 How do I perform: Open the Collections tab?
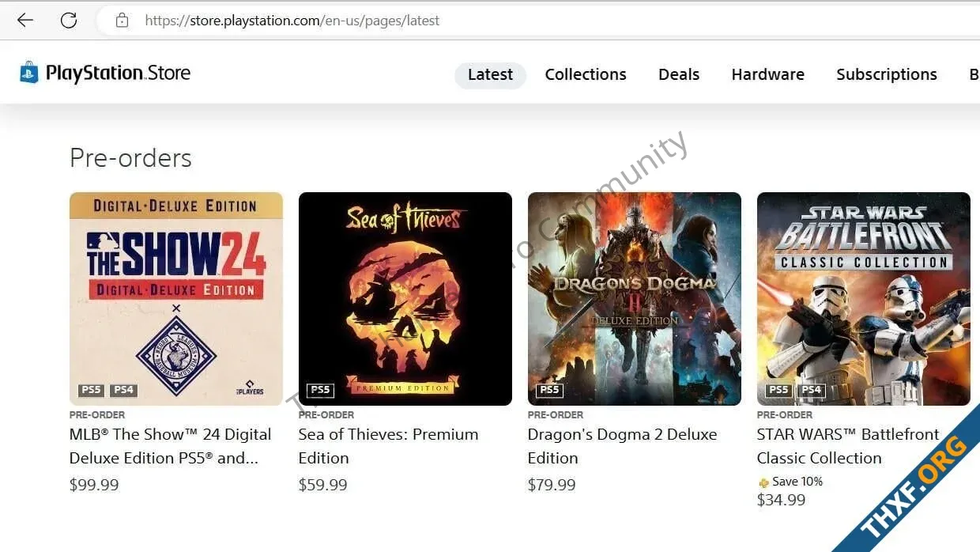pyautogui.click(x=586, y=74)
